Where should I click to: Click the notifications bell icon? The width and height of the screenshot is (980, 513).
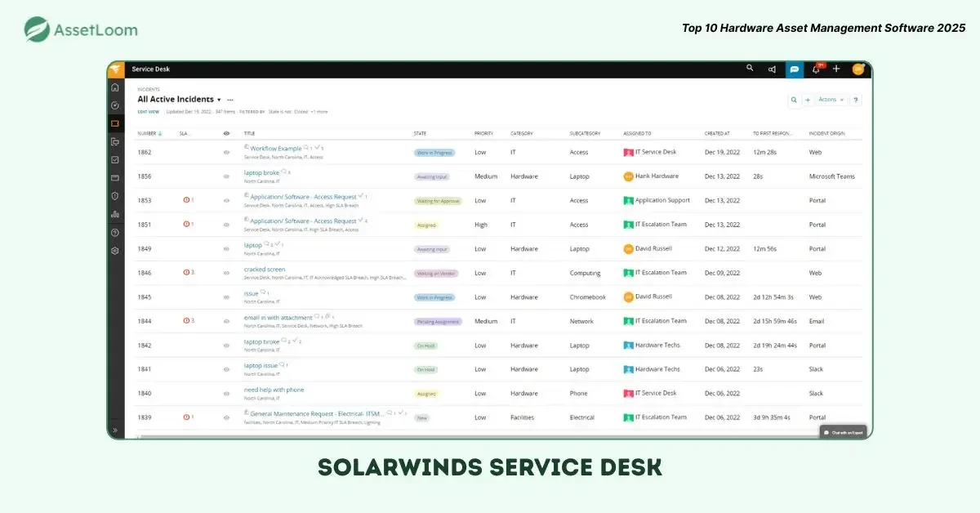pyautogui.click(x=815, y=69)
